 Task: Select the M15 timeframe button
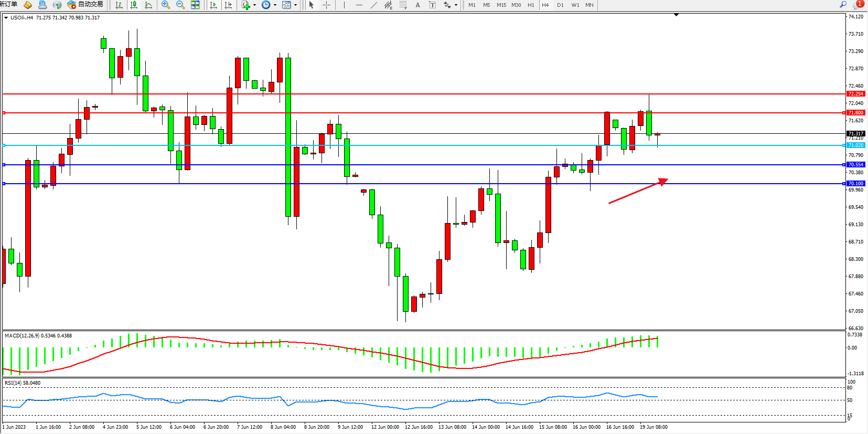pyautogui.click(x=501, y=5)
